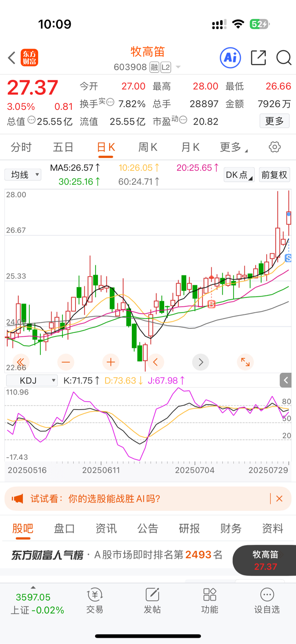Tap stock code 603908

point(130,67)
